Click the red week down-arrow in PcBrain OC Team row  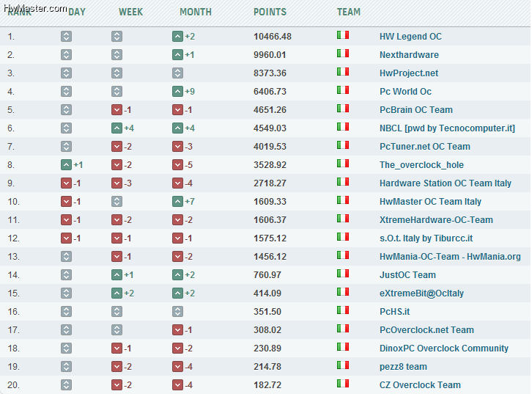tap(117, 110)
